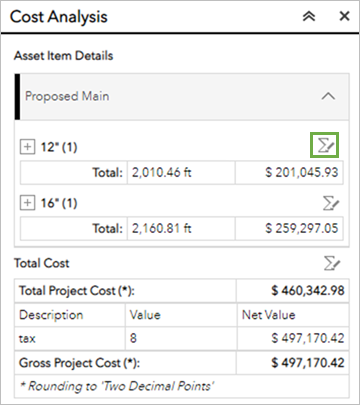This screenshot has width=360, height=405.
Task: Click the $ 259,297.05 cost value
Action: tap(302, 229)
